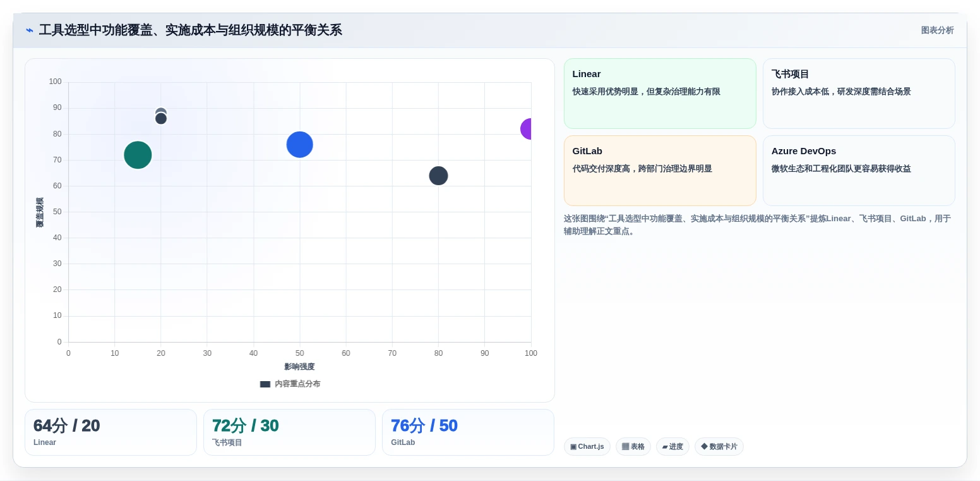Click the small dark bubble at 20
The image size is (980, 481).
coord(161,118)
